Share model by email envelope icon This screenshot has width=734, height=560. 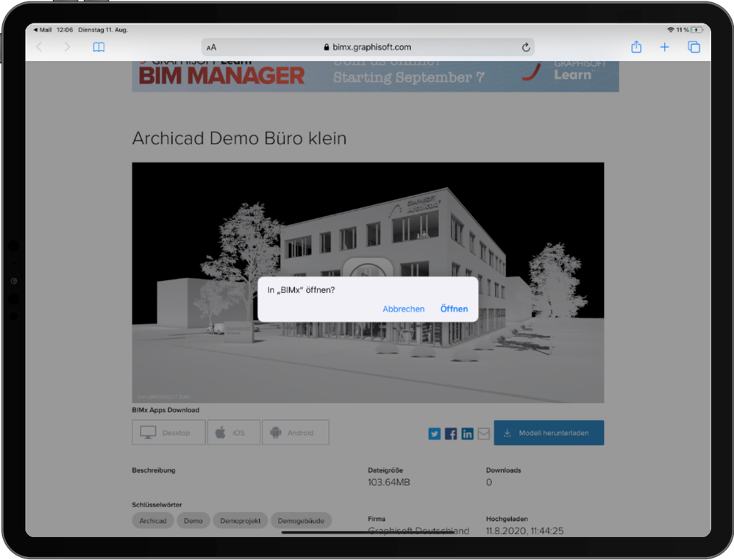pyautogui.click(x=483, y=434)
